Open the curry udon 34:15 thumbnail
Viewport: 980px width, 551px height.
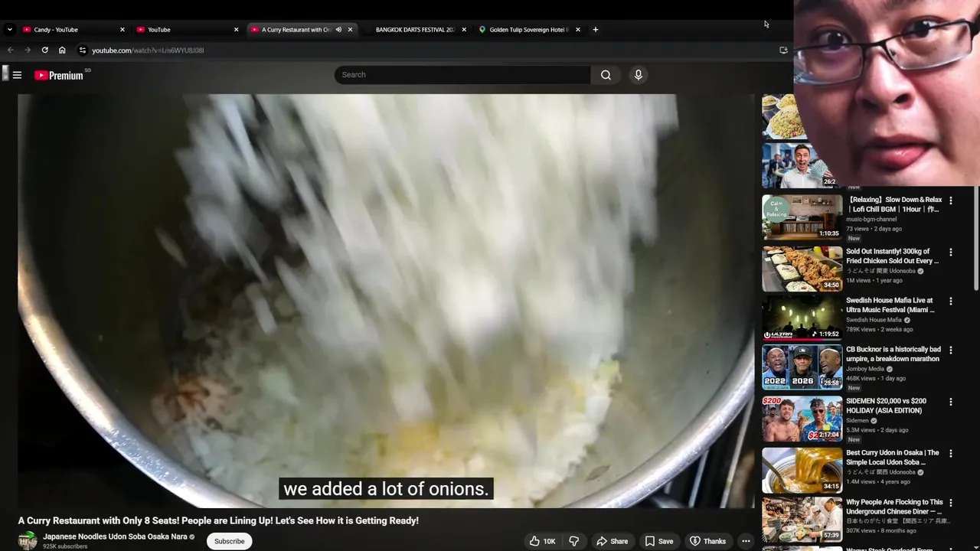(802, 470)
